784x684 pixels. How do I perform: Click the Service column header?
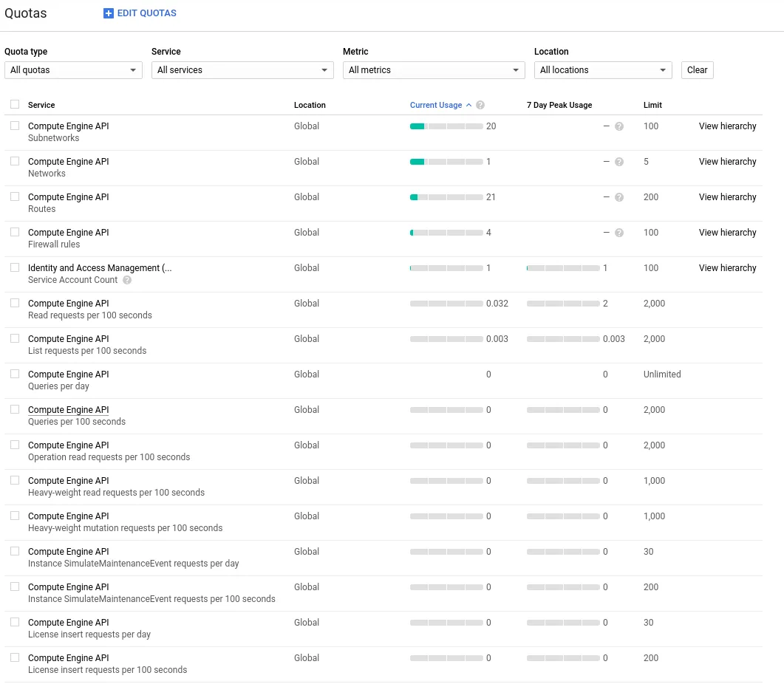[41, 105]
